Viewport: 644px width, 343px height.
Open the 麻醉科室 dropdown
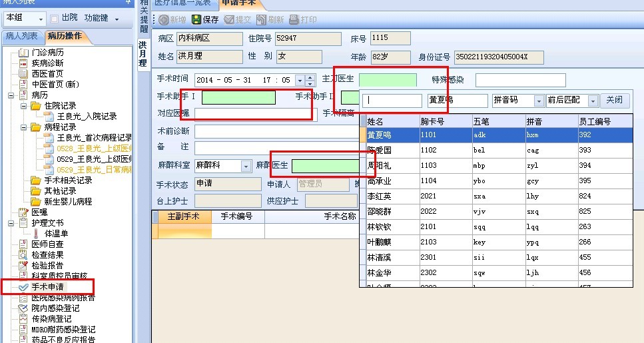(246, 166)
